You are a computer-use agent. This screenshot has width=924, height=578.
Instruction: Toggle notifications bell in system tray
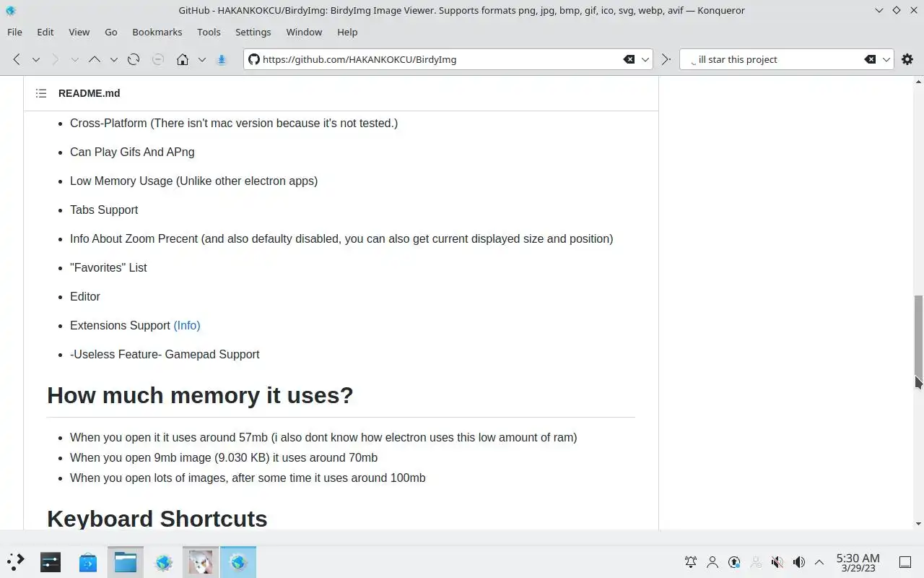[691, 562]
